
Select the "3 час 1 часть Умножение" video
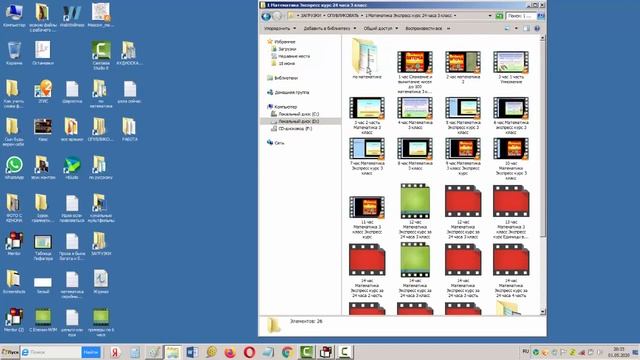(511, 67)
